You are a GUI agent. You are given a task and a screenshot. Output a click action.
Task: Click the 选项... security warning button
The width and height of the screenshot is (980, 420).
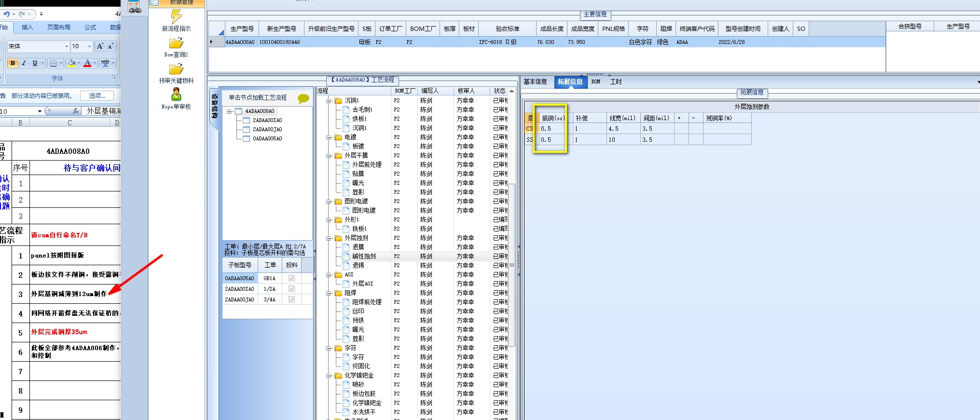pos(97,96)
